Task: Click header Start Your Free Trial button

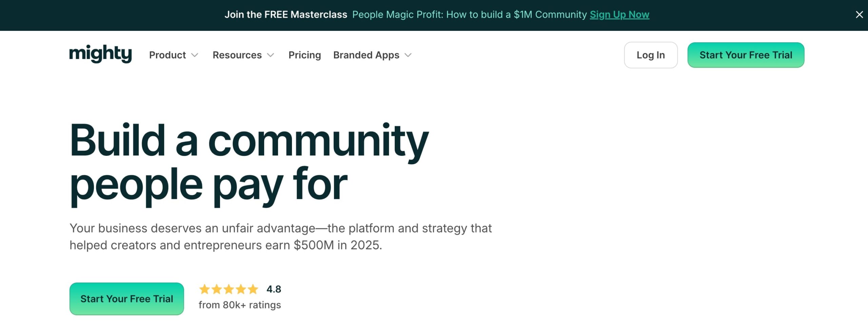Action: click(x=746, y=55)
